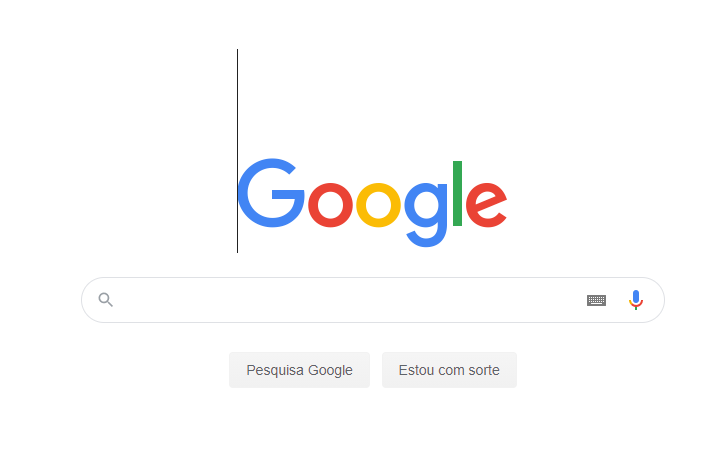The height and width of the screenshot is (459, 703).
Task: Click the yellow second o in the Google logo
Action: (x=378, y=205)
